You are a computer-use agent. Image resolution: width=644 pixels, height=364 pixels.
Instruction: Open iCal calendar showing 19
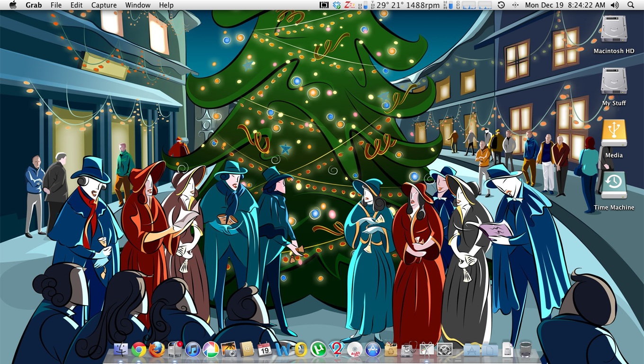265,350
